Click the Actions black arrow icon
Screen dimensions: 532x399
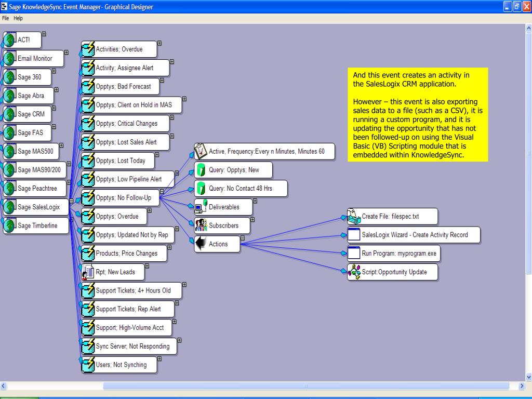tap(201, 244)
